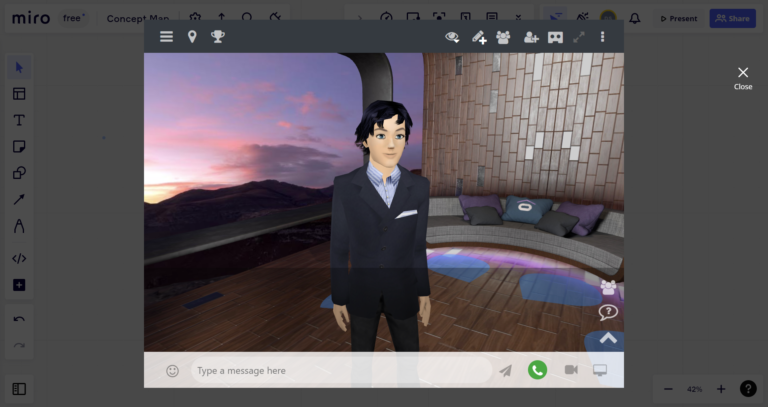Click the emoji smiley button
The width and height of the screenshot is (768, 407).
[172, 371]
